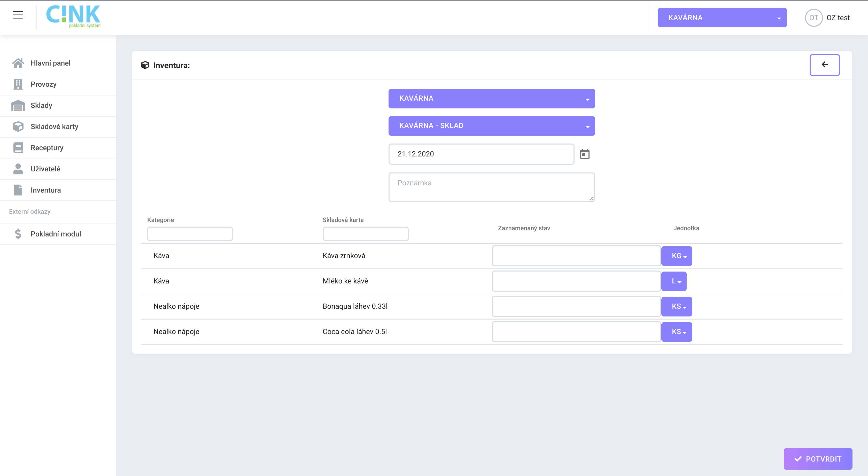The height and width of the screenshot is (476, 868).
Task: Click stock quantity field for Bonaqua láhev 0.33l
Action: [576, 306]
